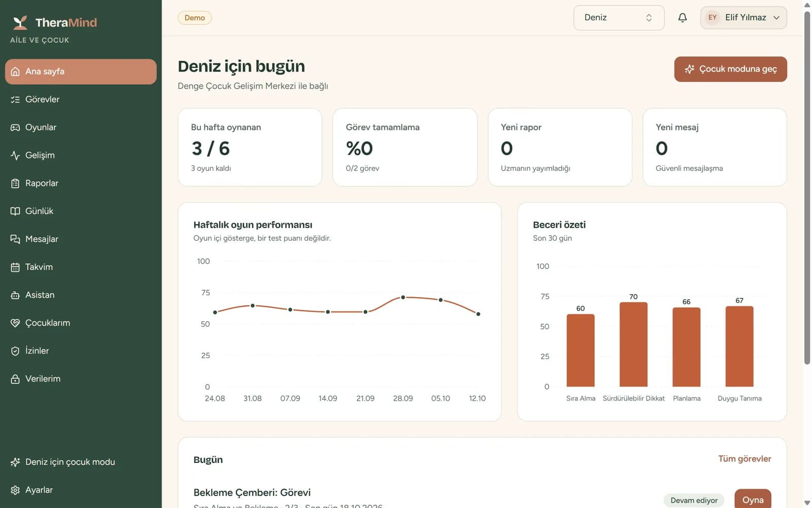Click the 12.10 data point on the line chart
The width and height of the screenshot is (812, 508).
[x=478, y=314]
